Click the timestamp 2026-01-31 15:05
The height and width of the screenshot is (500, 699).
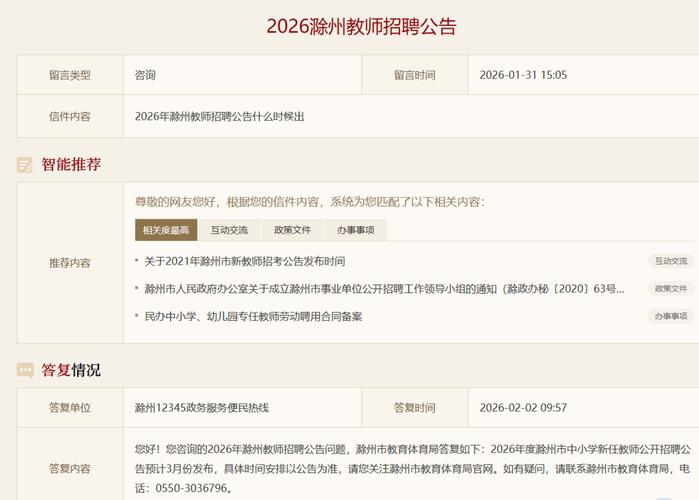pyautogui.click(x=523, y=75)
